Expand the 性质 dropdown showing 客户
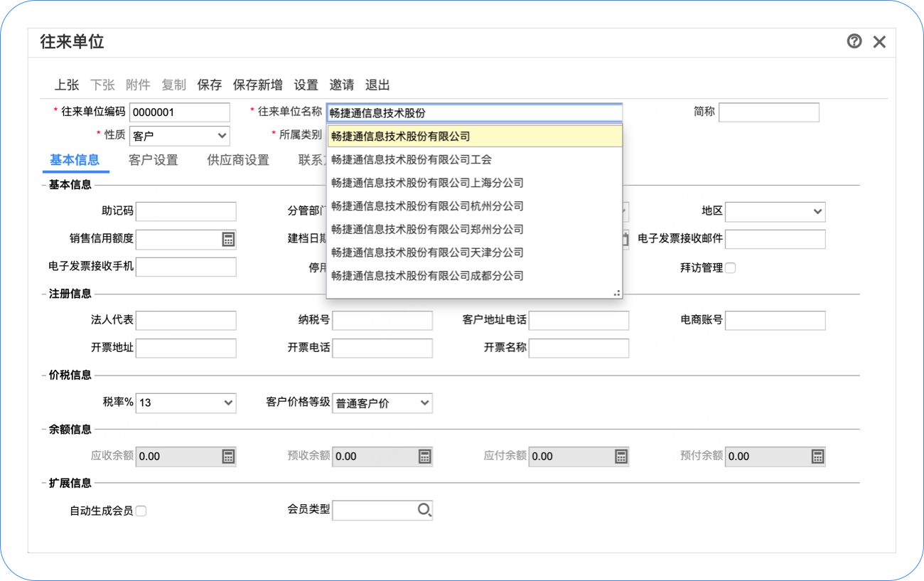 click(180, 135)
